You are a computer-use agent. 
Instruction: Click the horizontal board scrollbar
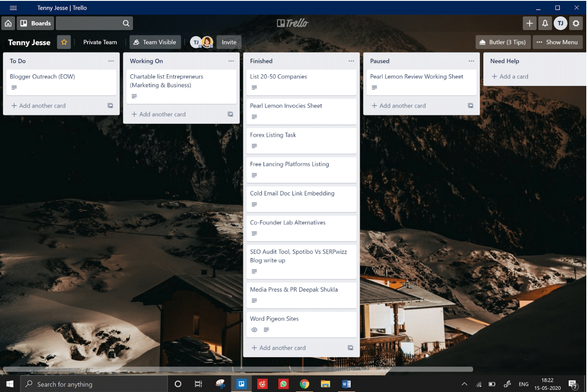[238, 369]
